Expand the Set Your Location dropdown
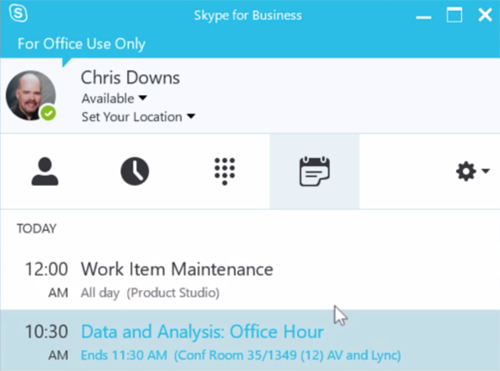 138,117
